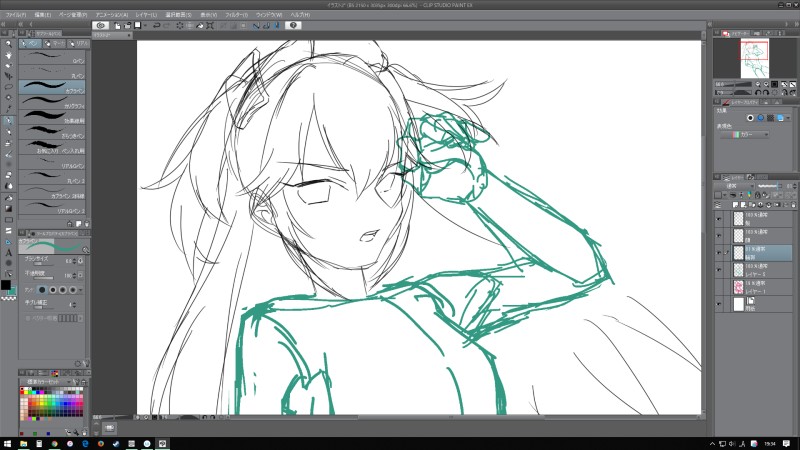Click the Redo arrow in command bar
800x450 pixels.
(166, 25)
